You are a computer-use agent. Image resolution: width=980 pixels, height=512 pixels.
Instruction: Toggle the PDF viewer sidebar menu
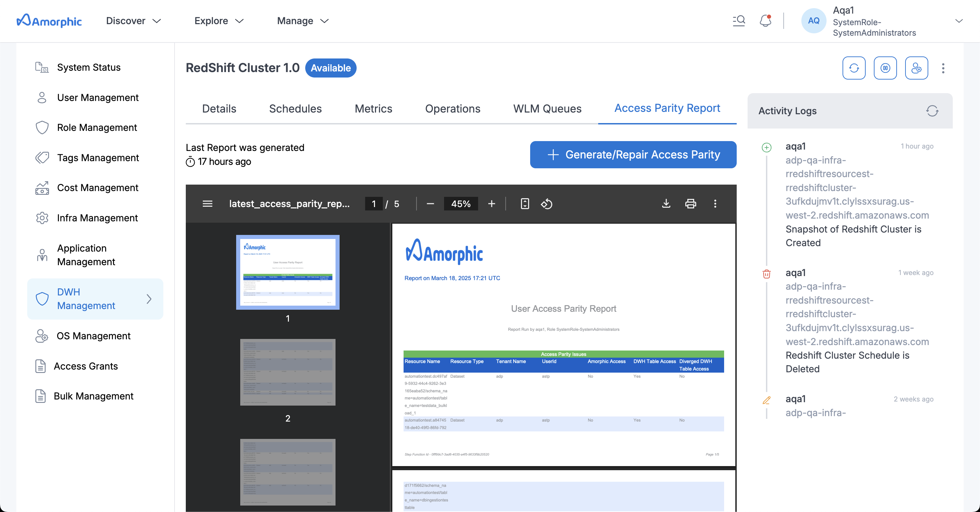point(207,204)
